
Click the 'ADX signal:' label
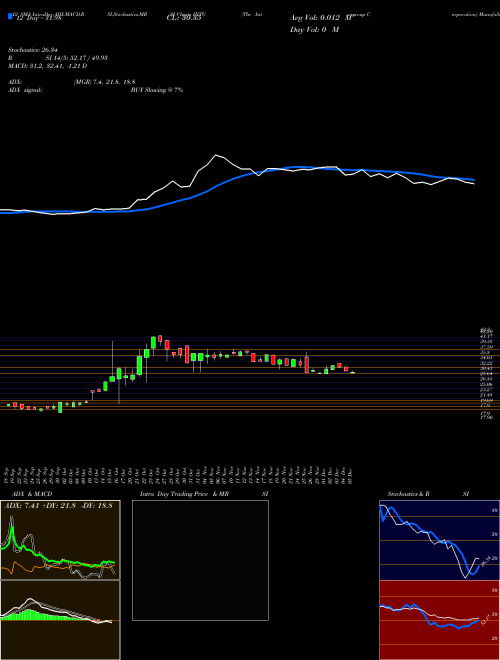click(x=25, y=90)
